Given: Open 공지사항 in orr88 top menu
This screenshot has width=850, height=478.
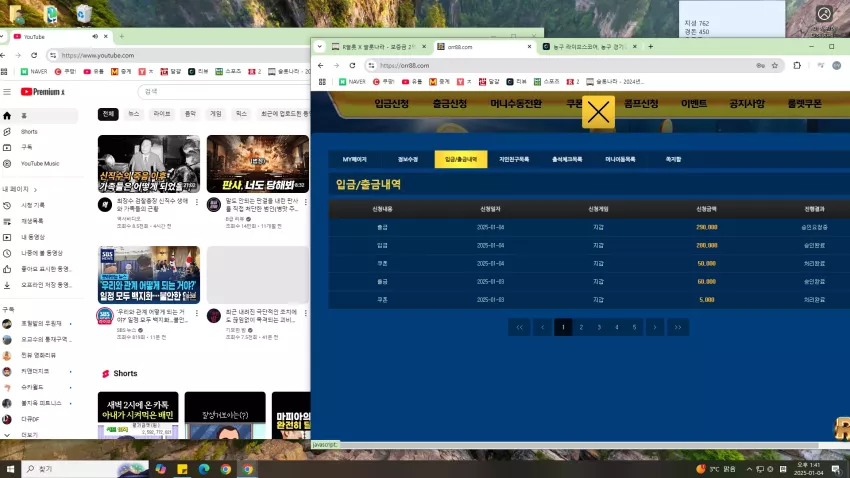Looking at the screenshot, I should tap(746, 104).
